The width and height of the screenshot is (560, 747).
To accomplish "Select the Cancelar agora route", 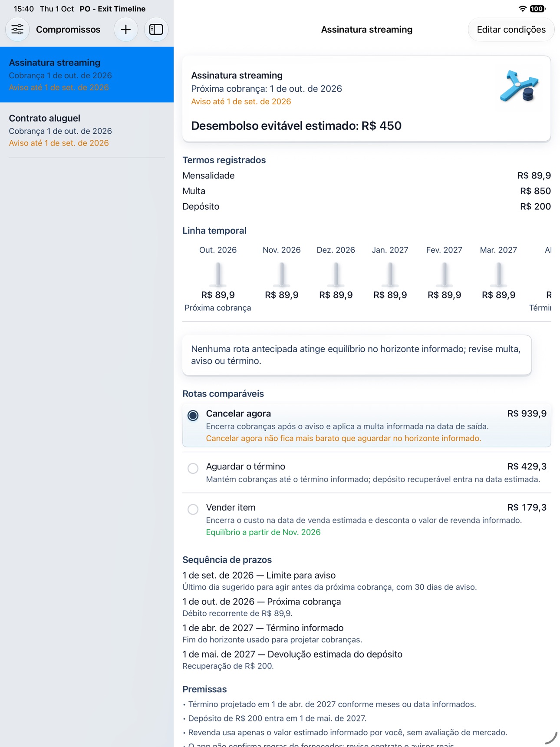I will pos(367,425).
